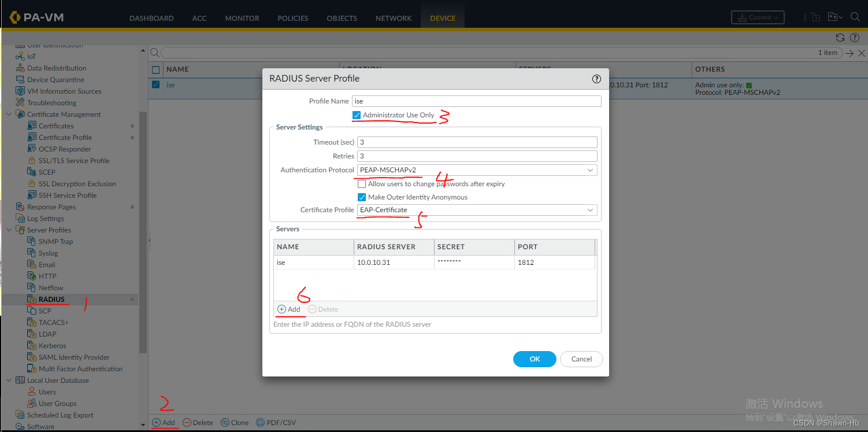Collapse the Certificate Management tree node
The image size is (868, 432).
(9, 115)
